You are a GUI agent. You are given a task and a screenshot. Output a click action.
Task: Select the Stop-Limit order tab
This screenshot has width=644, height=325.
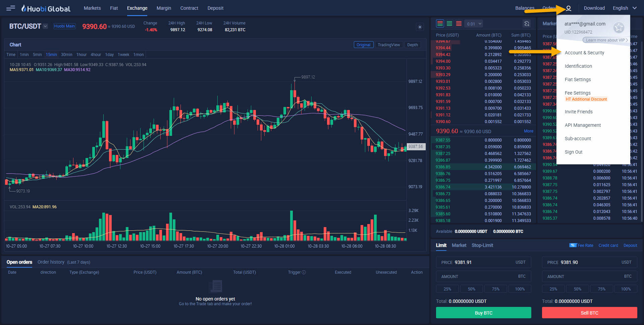click(x=482, y=245)
